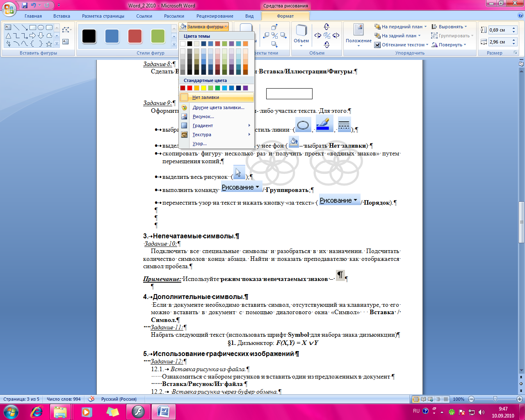This screenshot has height=420, width=525.
Task: Choose Рисунок fill option
Action: tap(217, 116)
